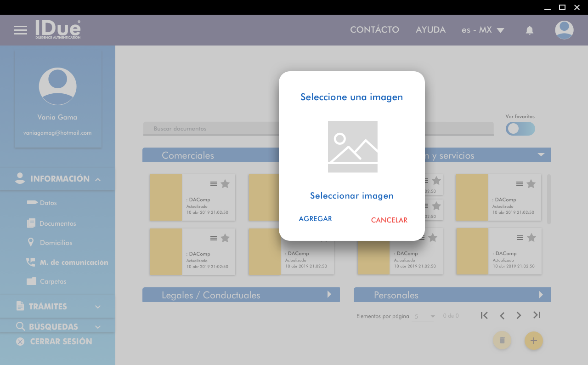588x365 pixels.
Task: Open the es - MX language dropdown
Action: pos(483,30)
